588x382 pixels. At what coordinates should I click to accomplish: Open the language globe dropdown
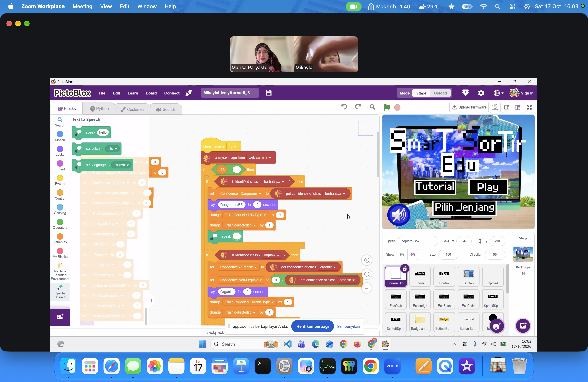pyautogui.click(x=499, y=93)
